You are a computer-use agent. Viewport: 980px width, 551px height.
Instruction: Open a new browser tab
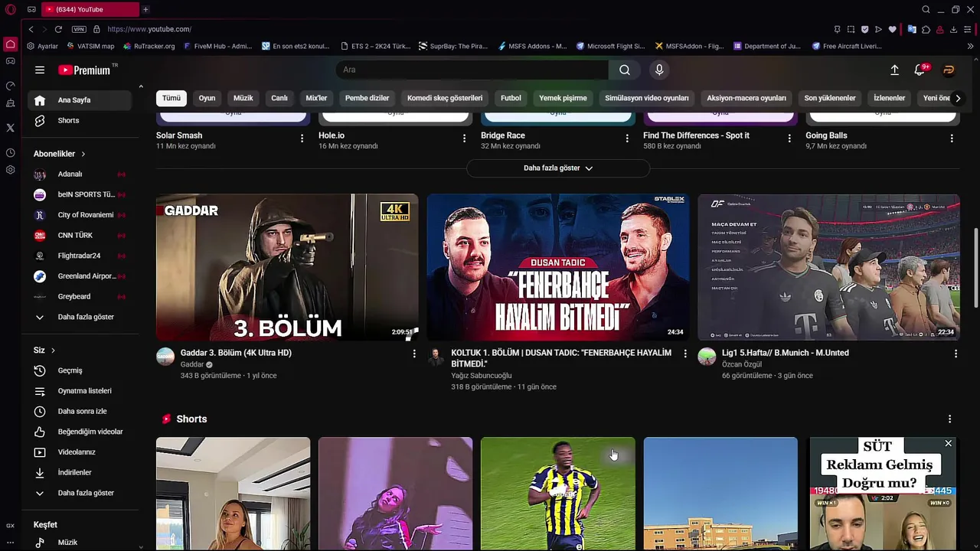145,9
